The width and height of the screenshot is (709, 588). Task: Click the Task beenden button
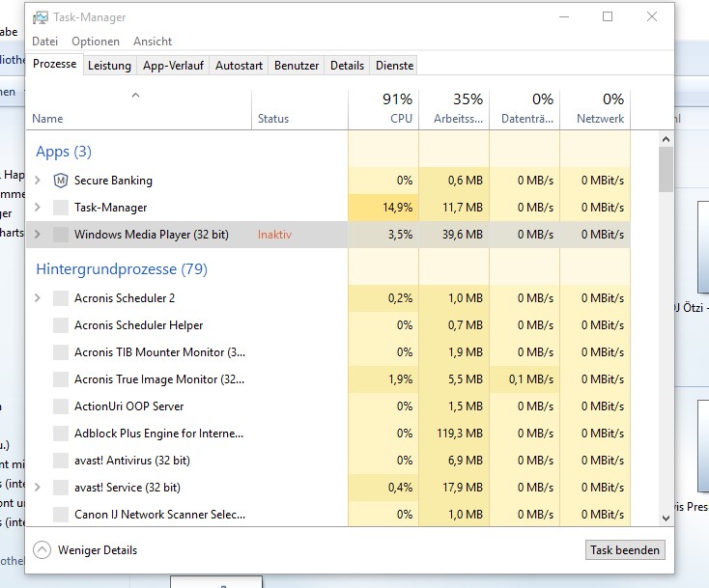pos(625,550)
